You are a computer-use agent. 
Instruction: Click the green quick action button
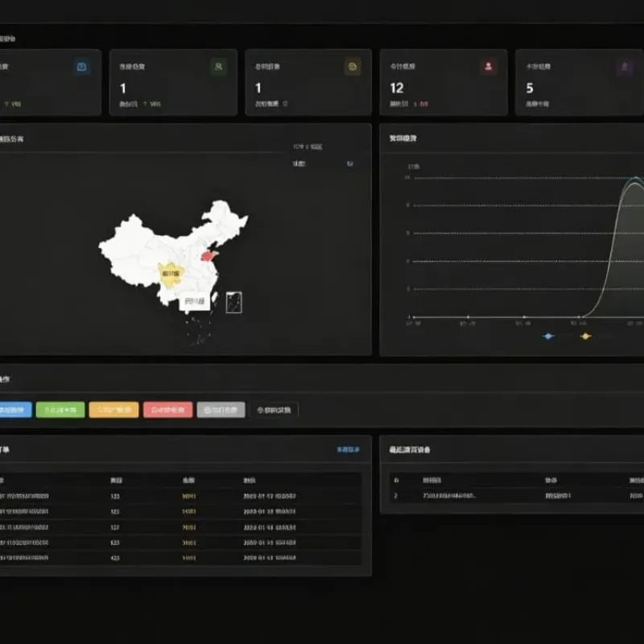60,410
